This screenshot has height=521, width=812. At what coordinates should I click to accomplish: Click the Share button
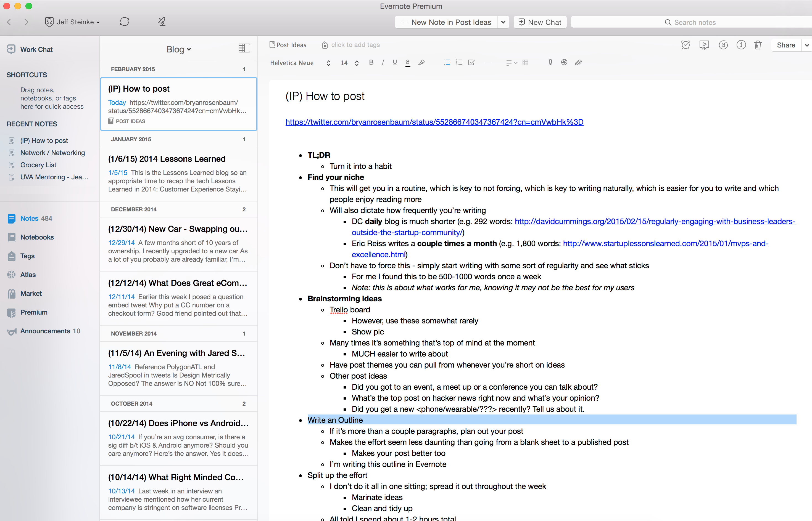(786, 45)
